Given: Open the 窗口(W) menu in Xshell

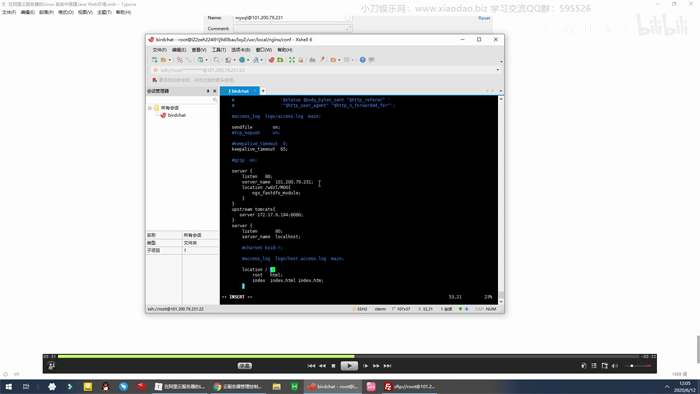Looking at the screenshot, I should point(264,50).
